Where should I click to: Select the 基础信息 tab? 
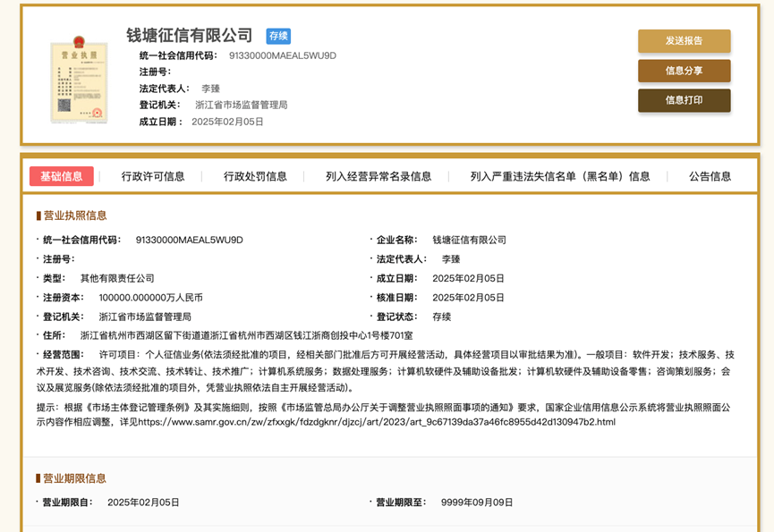(x=61, y=176)
